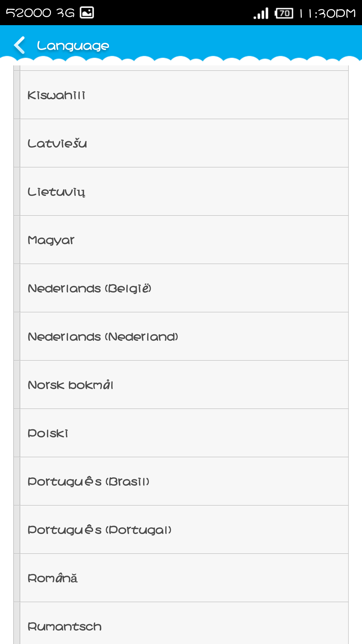
Task: Tap the battery level icon
Action: (284, 13)
